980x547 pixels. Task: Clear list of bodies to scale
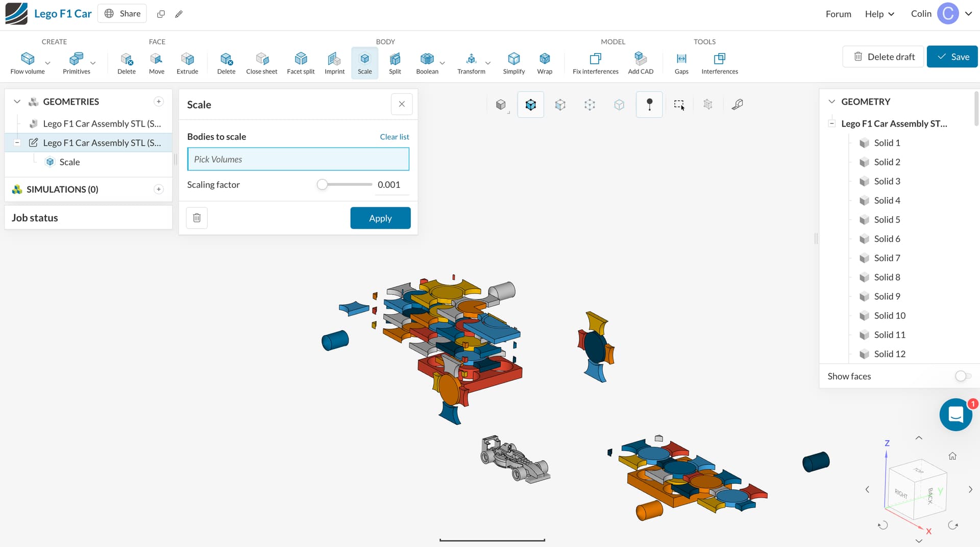394,137
